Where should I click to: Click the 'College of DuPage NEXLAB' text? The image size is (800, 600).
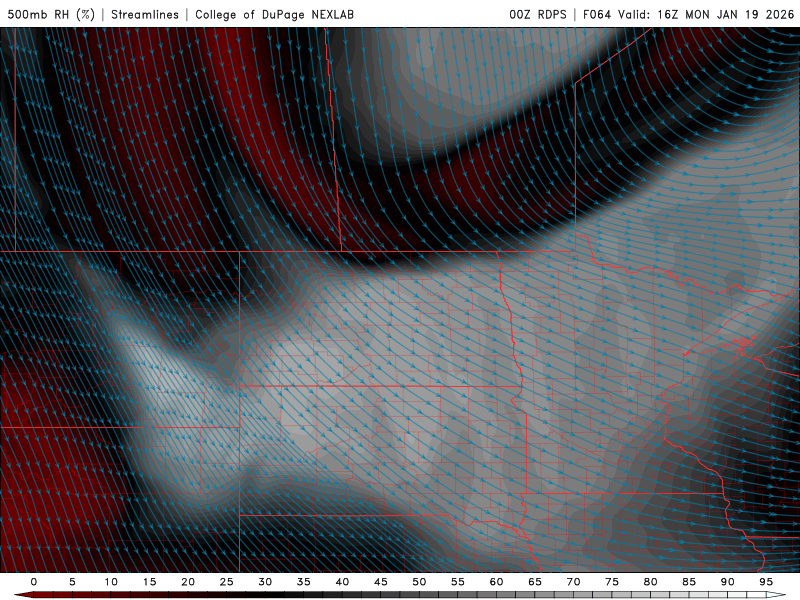274,14
